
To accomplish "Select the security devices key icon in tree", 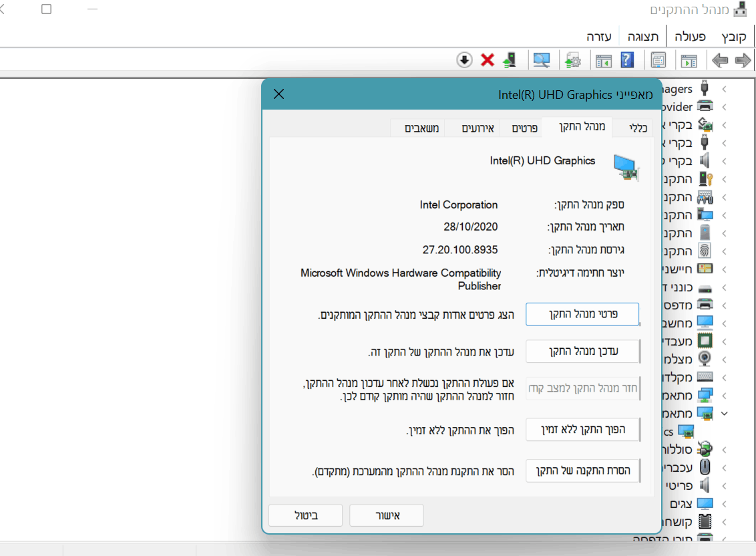I will coord(705,178).
